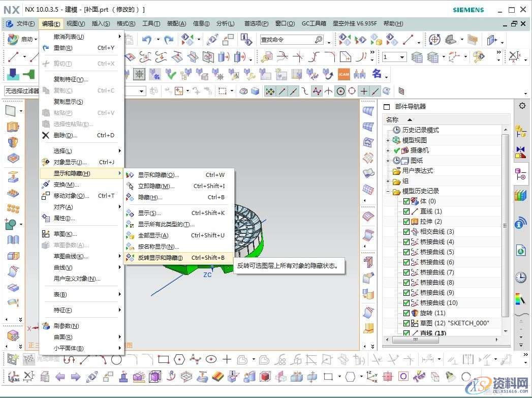The width and height of the screenshot is (532, 398).
Task: Click the 名 (name) toolbar icon
Action: point(377,74)
